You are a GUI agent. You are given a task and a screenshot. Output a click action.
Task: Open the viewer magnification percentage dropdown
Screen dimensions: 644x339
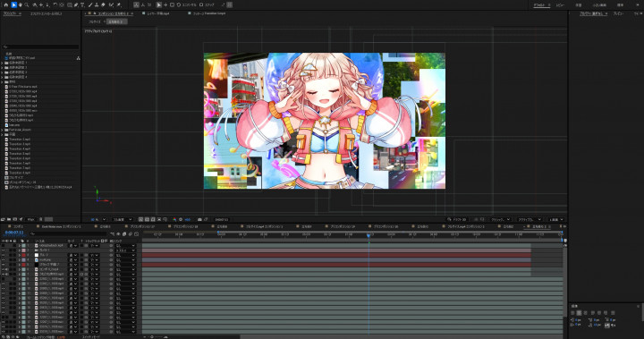tap(98, 219)
